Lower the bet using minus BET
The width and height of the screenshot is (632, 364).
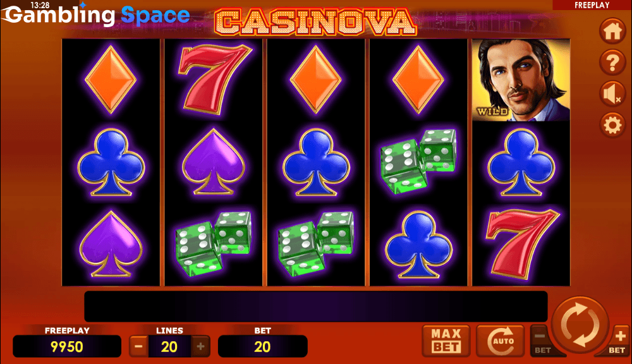click(x=542, y=341)
